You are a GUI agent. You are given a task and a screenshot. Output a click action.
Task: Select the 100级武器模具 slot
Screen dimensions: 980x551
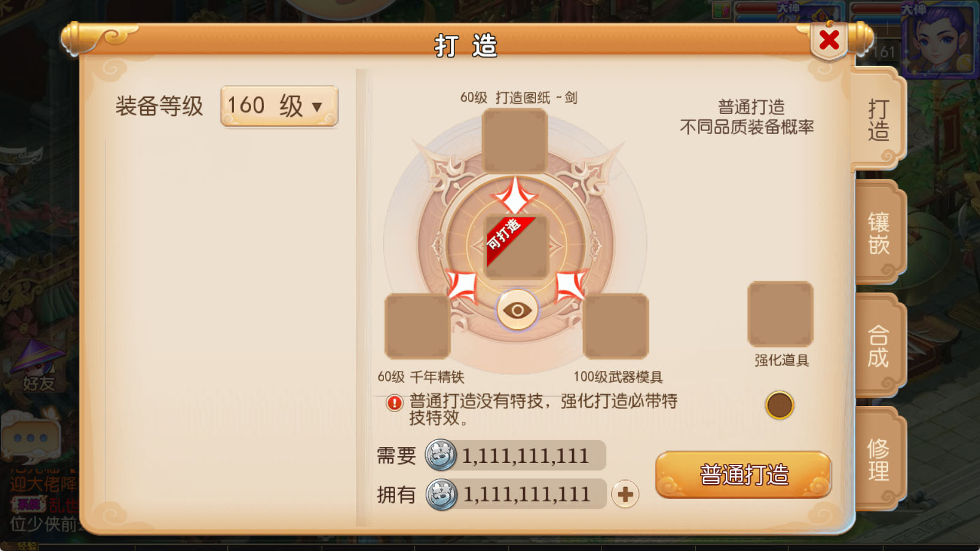616,326
